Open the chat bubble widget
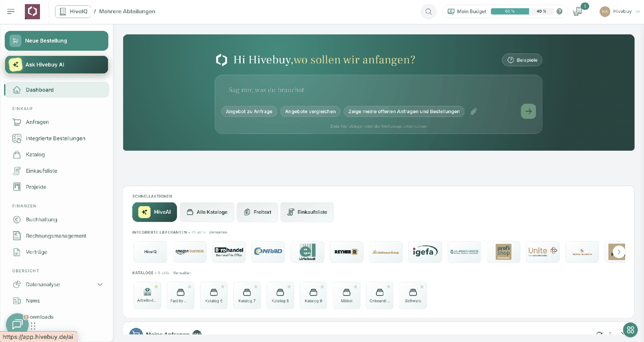This screenshot has width=644, height=342. tap(17, 324)
